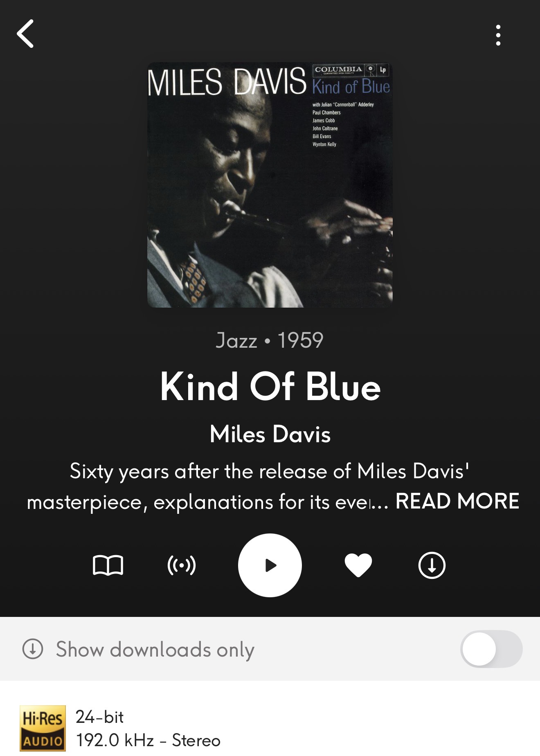Viewport: 540px width, 756px height.
Task: Expand the description with READ MORE
Action: pyautogui.click(x=457, y=501)
